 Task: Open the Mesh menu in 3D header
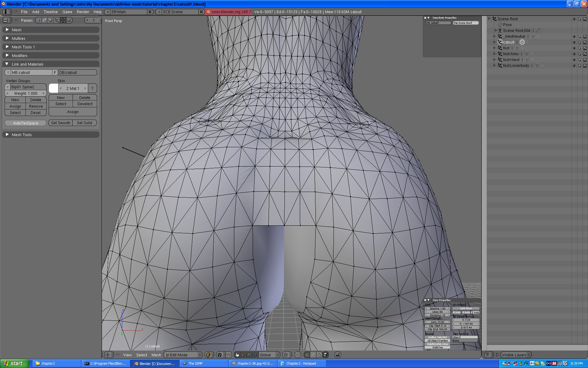(x=156, y=355)
